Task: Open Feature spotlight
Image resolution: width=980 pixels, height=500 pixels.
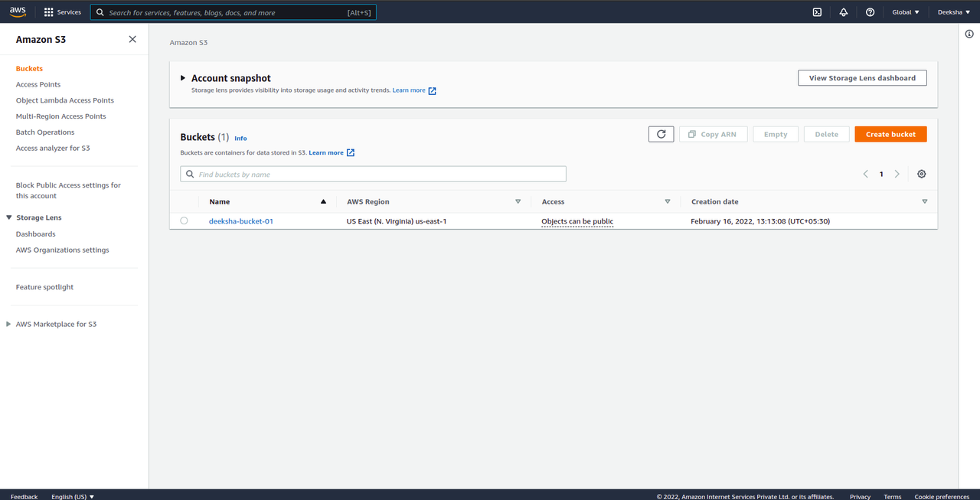Action: pyautogui.click(x=45, y=287)
